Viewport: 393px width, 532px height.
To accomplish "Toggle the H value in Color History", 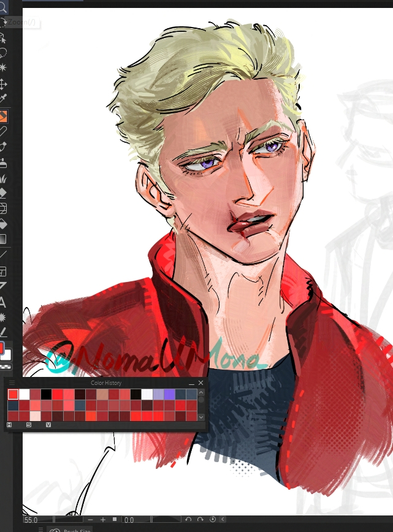I will click(x=10, y=425).
